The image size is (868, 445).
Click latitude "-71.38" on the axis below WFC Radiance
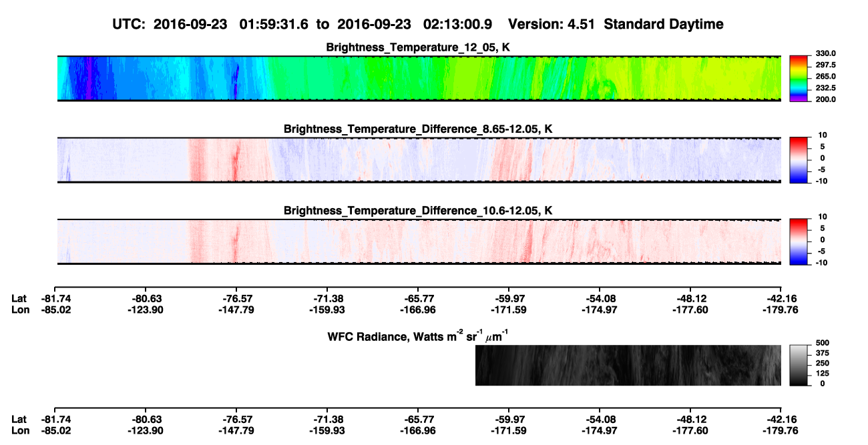pos(327,419)
